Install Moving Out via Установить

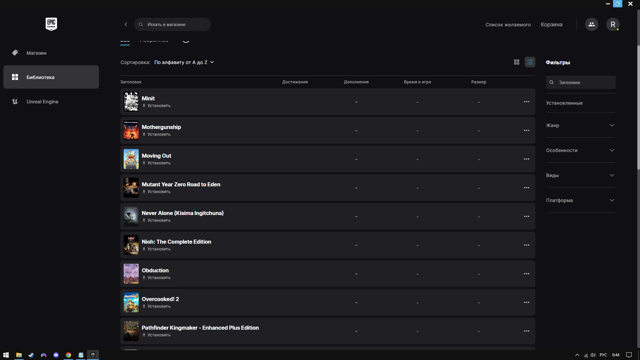coord(156,163)
